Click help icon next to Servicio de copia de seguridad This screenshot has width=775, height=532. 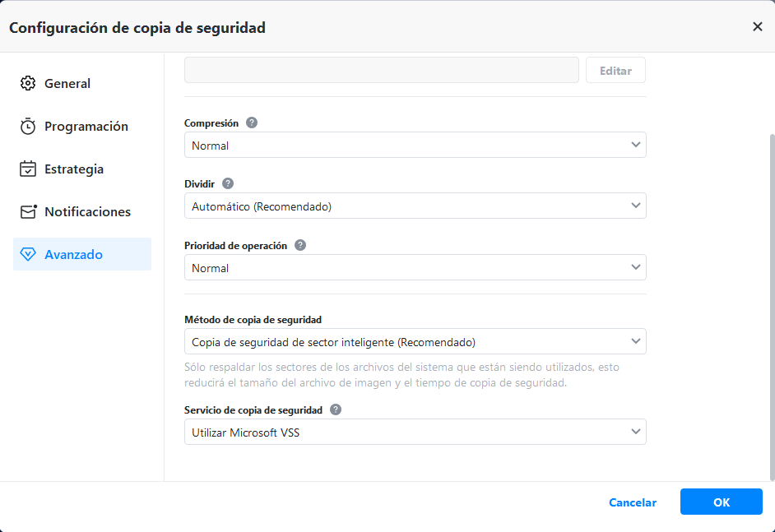tap(336, 409)
